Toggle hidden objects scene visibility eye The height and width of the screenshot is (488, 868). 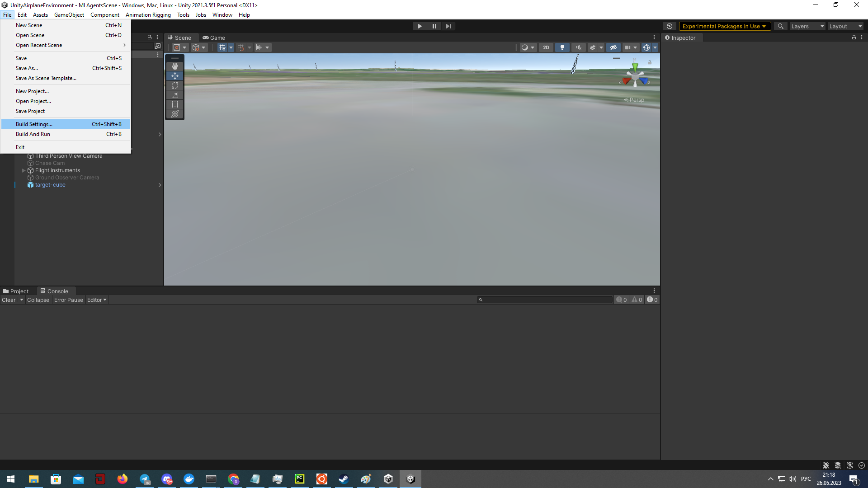click(x=613, y=47)
